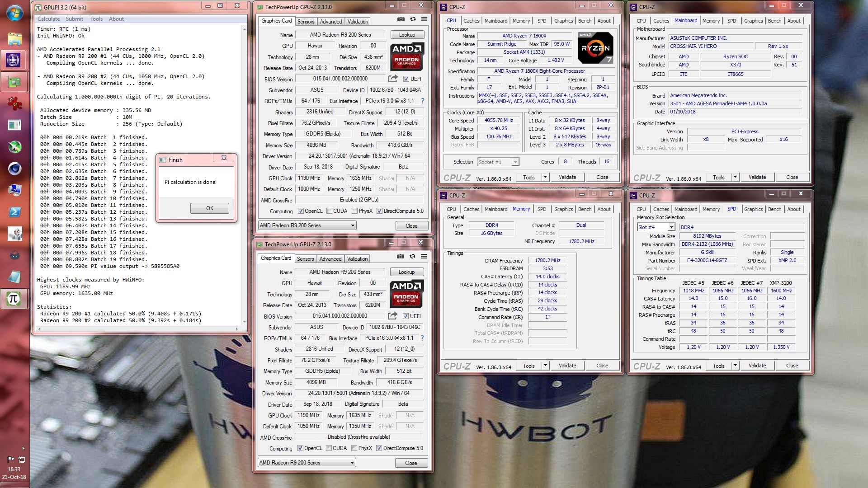Image resolution: width=868 pixels, height=488 pixels.
Task: Click Validate in CPU-Z Memory window
Action: (567, 366)
